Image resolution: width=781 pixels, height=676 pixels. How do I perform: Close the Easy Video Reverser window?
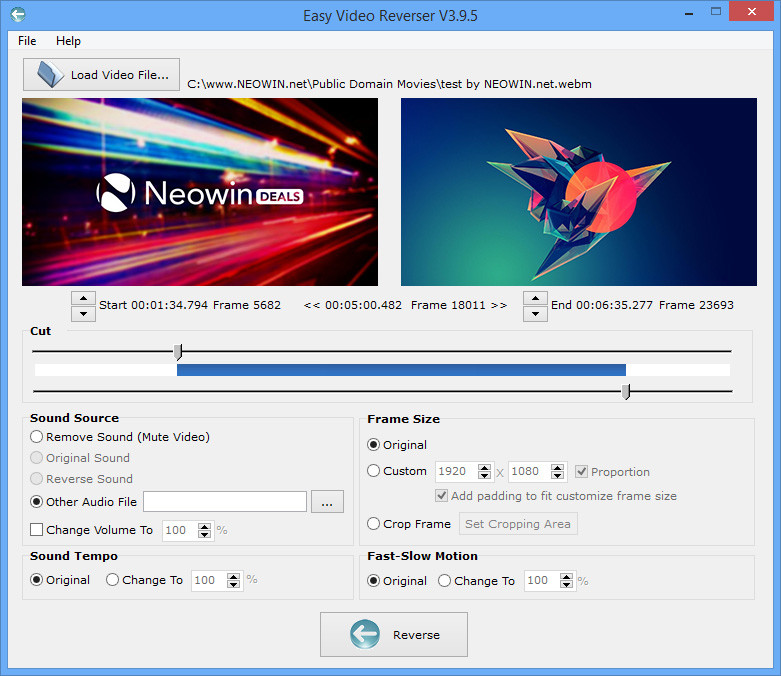(752, 11)
